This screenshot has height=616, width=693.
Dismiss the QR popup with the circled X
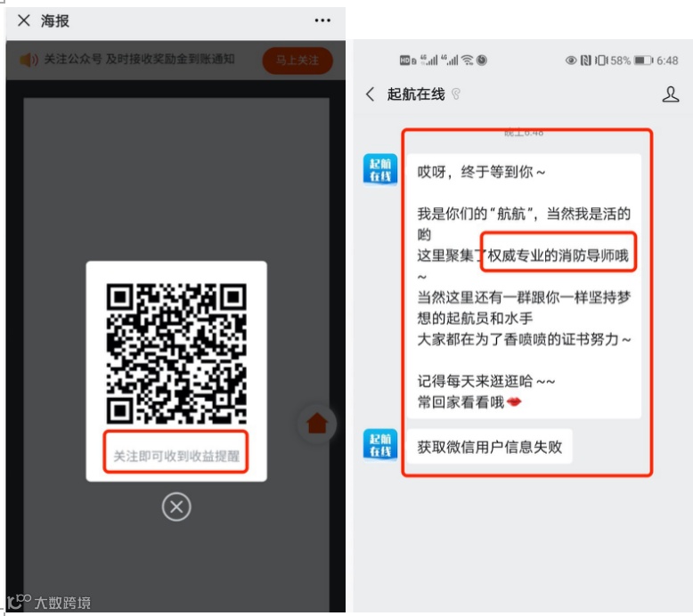176,507
